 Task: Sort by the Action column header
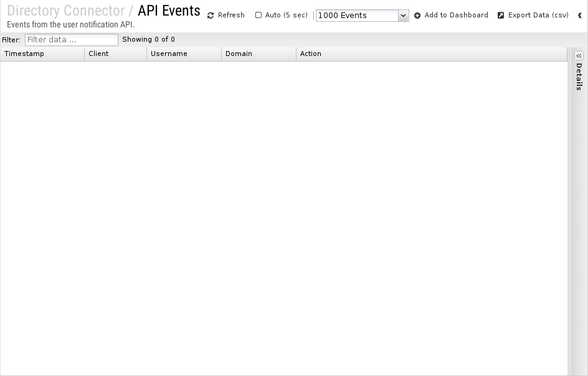[x=431, y=54]
